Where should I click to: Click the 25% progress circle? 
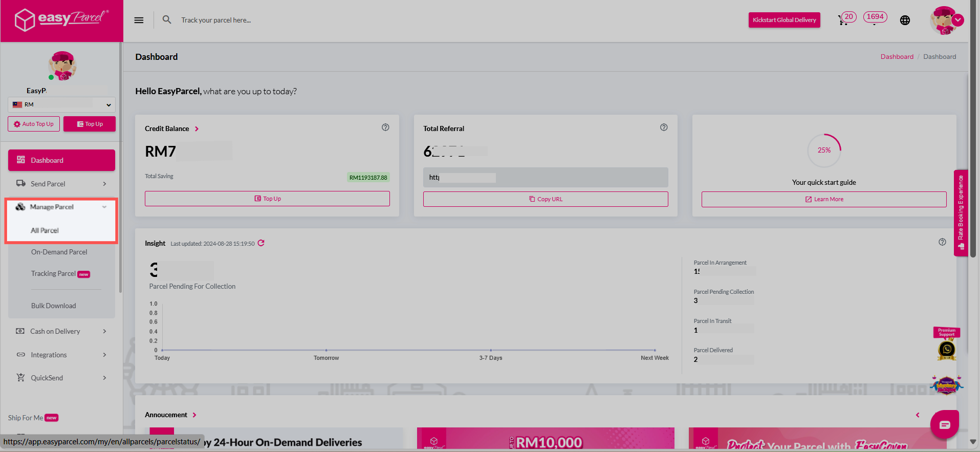(x=824, y=150)
